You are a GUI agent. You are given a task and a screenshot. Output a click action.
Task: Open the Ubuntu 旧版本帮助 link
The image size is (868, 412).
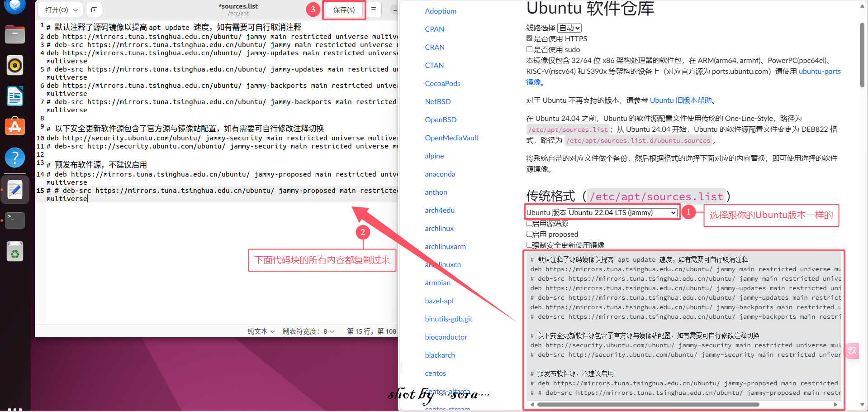pyautogui.click(x=681, y=100)
